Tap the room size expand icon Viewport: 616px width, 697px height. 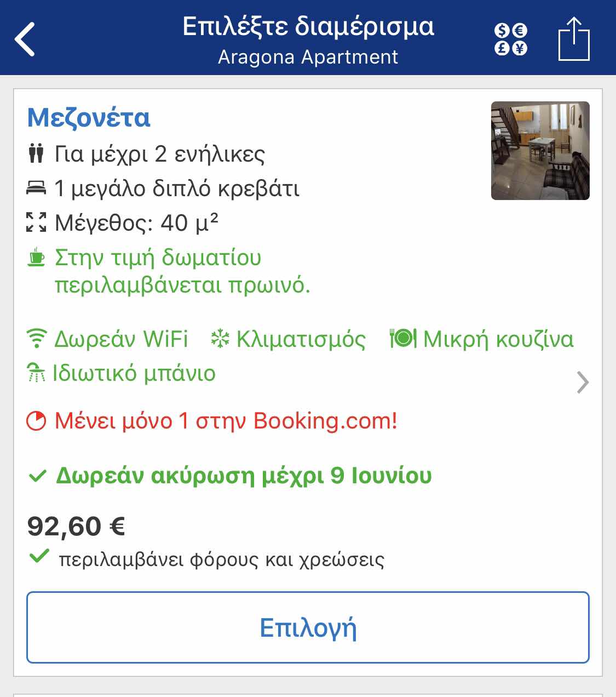pyautogui.click(x=36, y=222)
